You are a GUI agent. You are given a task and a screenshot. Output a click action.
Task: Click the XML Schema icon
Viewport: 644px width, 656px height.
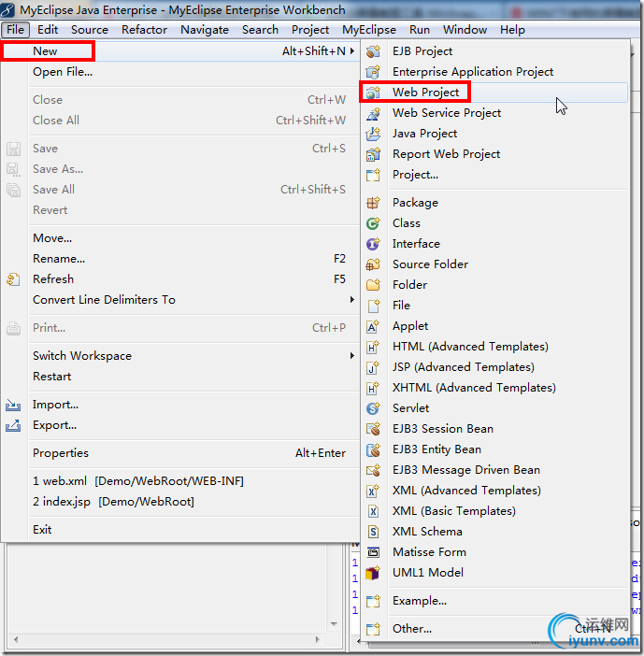(x=373, y=532)
